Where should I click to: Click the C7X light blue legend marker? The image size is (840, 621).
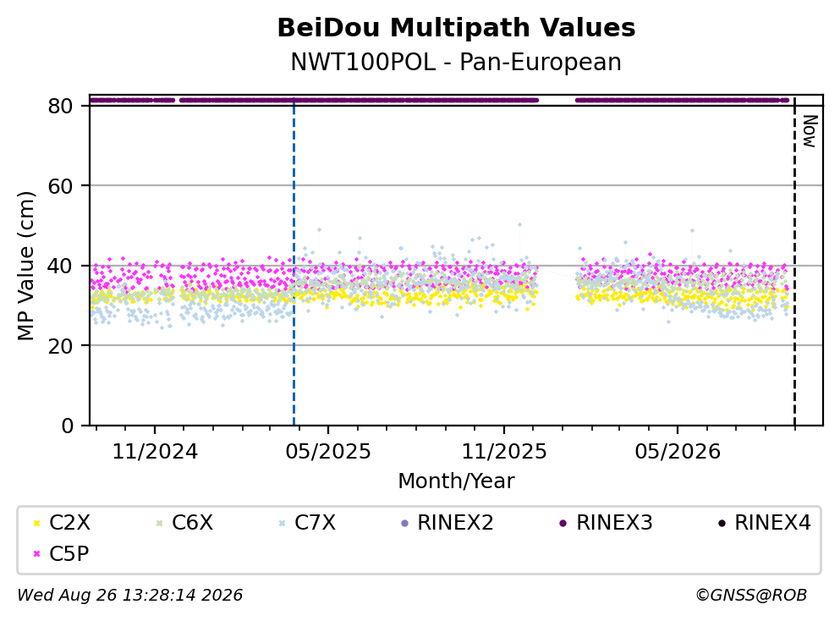click(x=282, y=523)
